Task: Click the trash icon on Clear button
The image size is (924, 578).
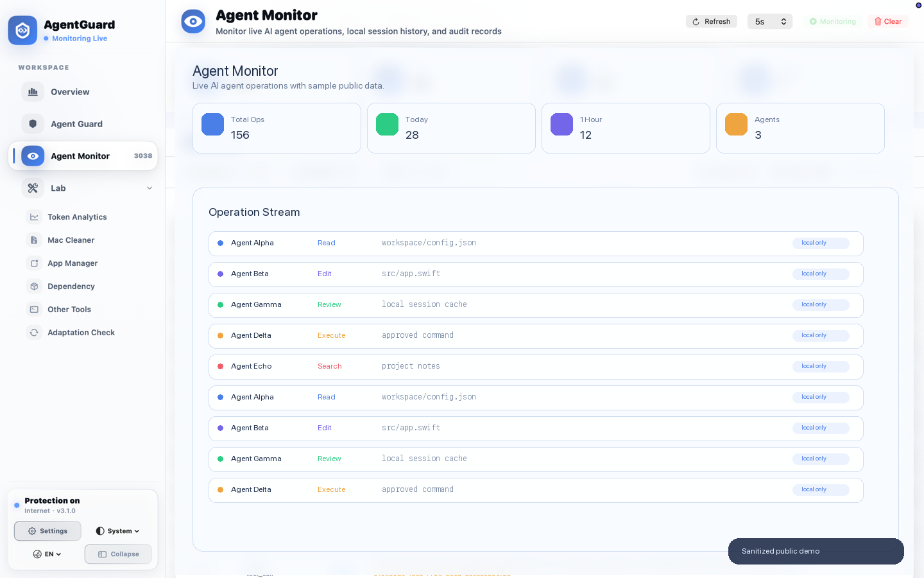Action: point(878,22)
